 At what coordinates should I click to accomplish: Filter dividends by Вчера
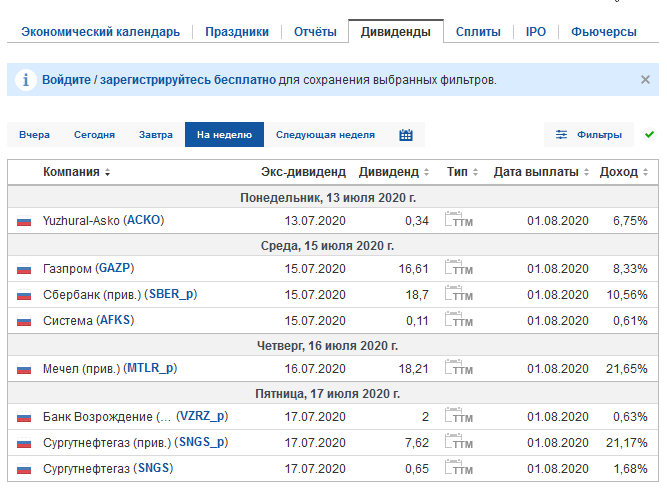[34, 135]
